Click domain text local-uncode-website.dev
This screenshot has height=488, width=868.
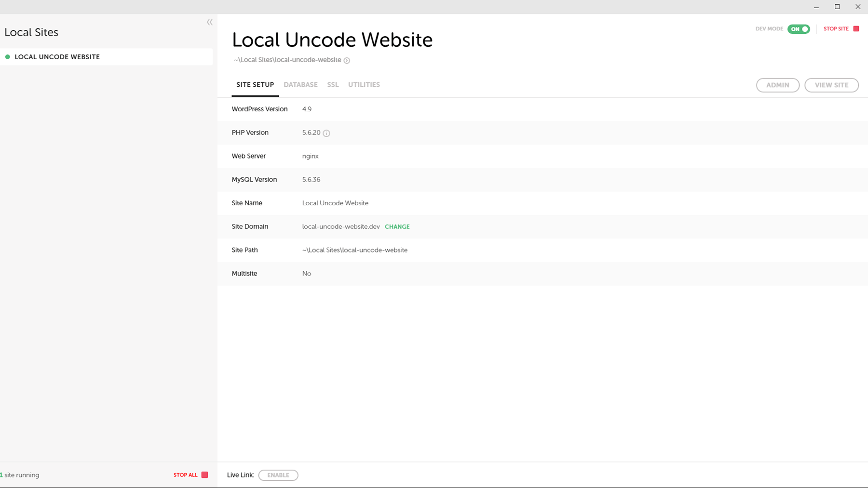341,227
